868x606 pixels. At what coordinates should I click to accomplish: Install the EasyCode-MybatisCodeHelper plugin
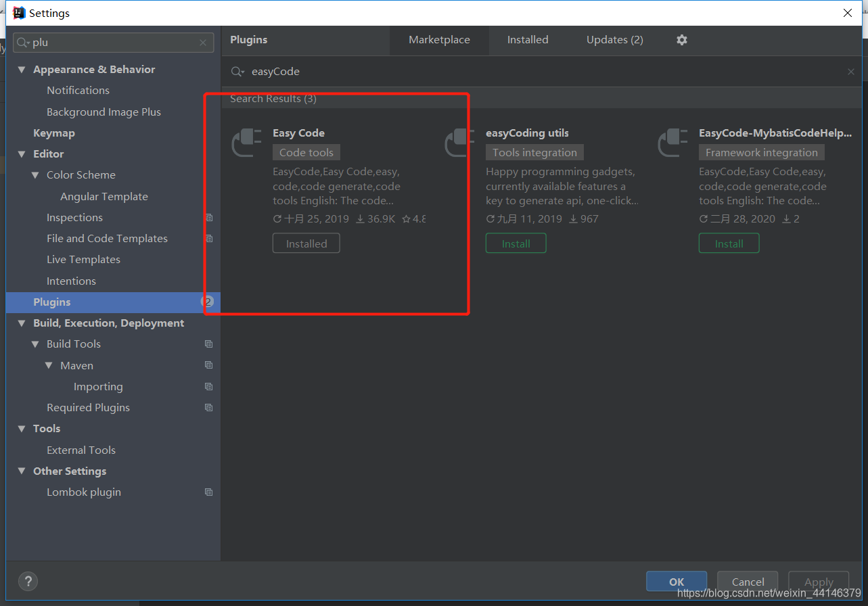(729, 243)
